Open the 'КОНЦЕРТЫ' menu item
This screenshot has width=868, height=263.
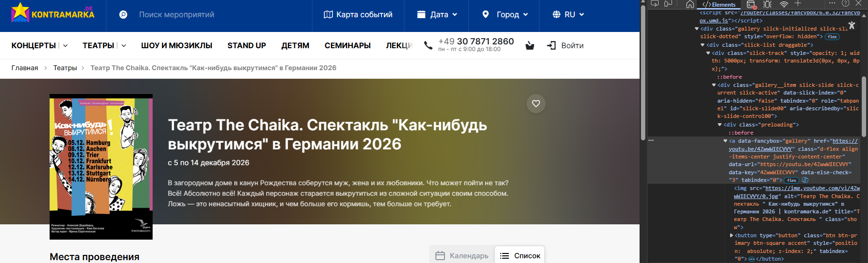(34, 46)
